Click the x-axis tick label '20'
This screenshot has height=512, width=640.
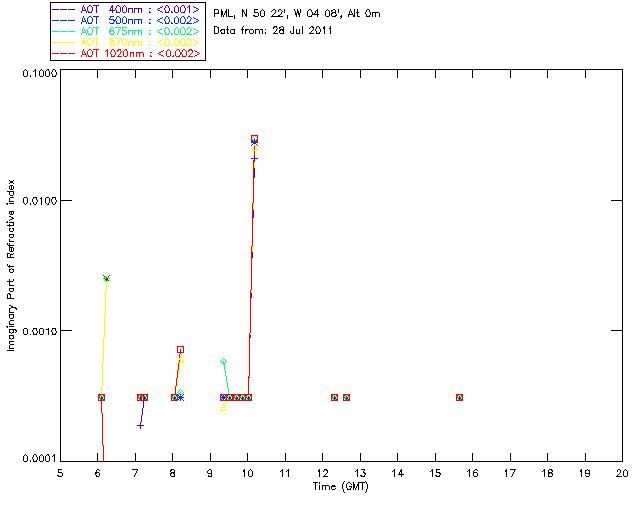622,473
